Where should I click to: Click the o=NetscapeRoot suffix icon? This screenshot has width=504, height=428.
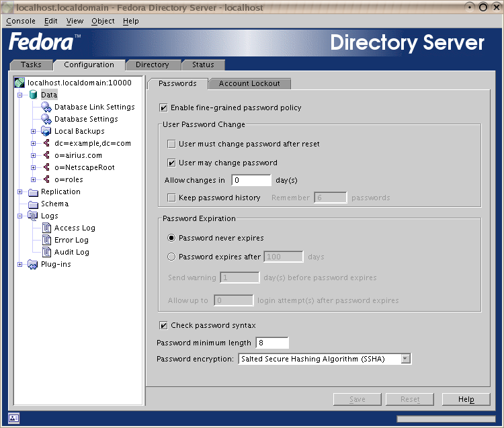point(46,167)
